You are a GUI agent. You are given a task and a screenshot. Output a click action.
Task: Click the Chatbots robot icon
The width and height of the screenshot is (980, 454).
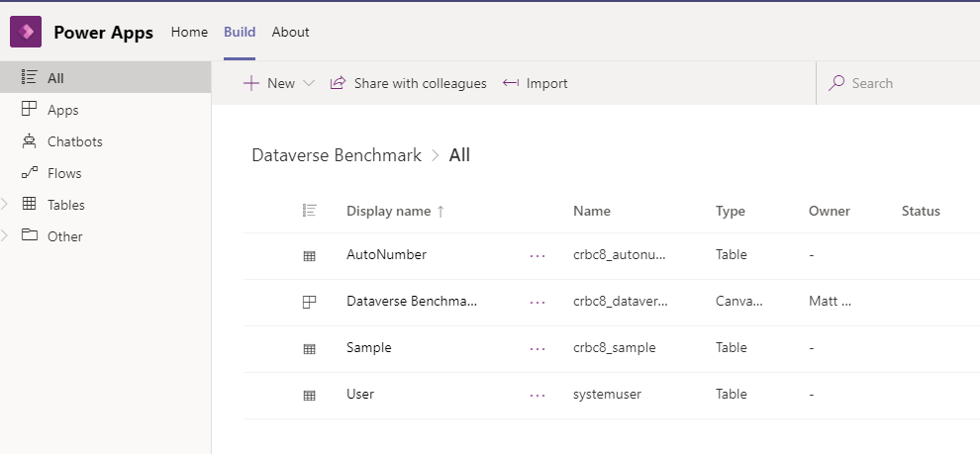pyautogui.click(x=29, y=141)
